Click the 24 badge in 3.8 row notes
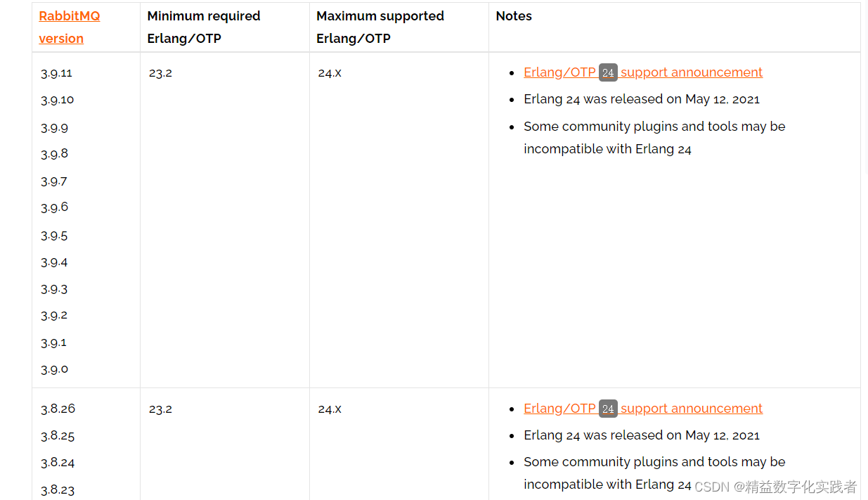The width and height of the screenshot is (868, 500). [608, 409]
